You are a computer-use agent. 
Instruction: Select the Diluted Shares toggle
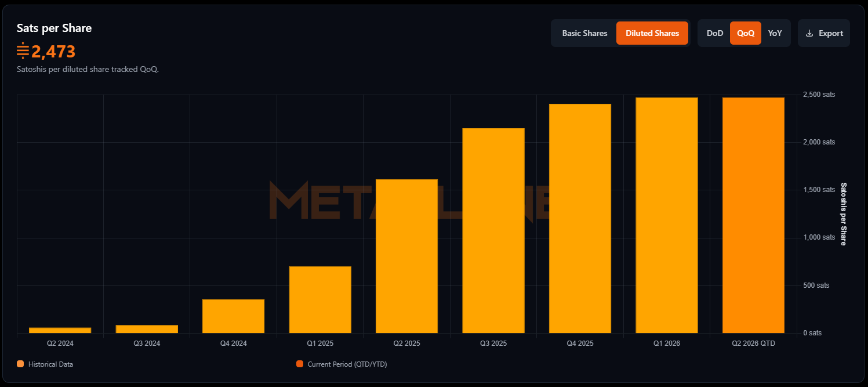tap(652, 34)
